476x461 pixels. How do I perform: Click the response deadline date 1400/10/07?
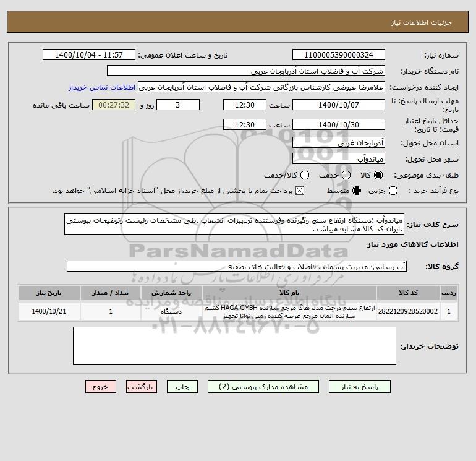pyautogui.click(x=339, y=105)
